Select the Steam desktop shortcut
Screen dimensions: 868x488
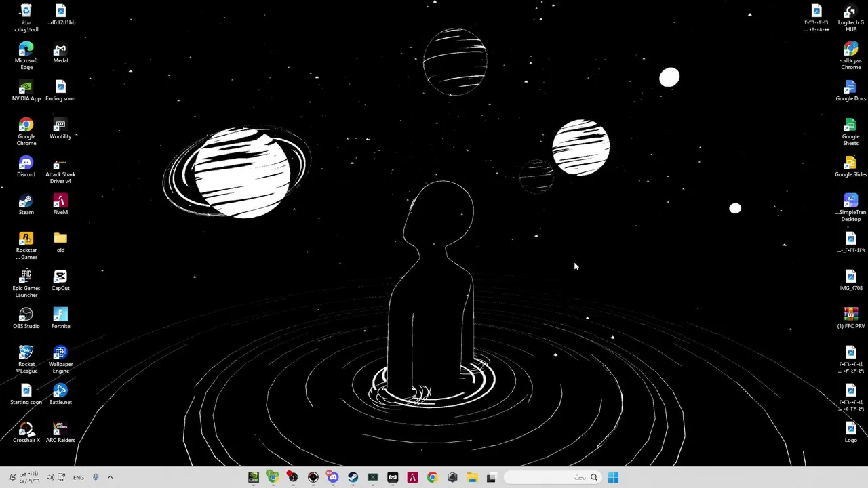pyautogui.click(x=26, y=205)
